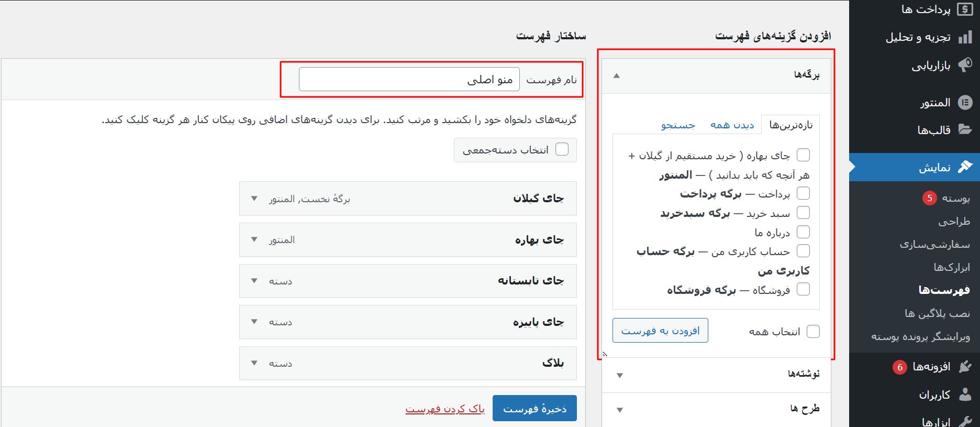Click the المنتور Elementor icon
This screenshot has height=427, width=980.
tap(965, 102)
